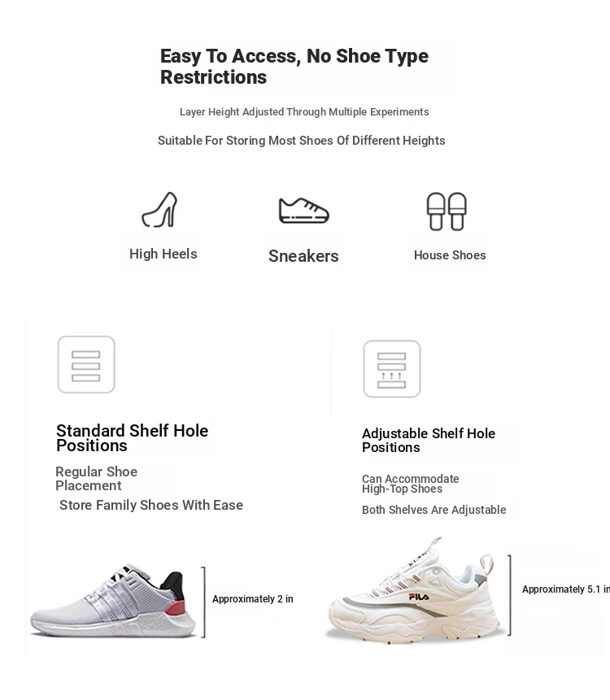Click the height bracket beside gray sneaker
The height and width of the screenshot is (700, 610).
pyautogui.click(x=203, y=602)
